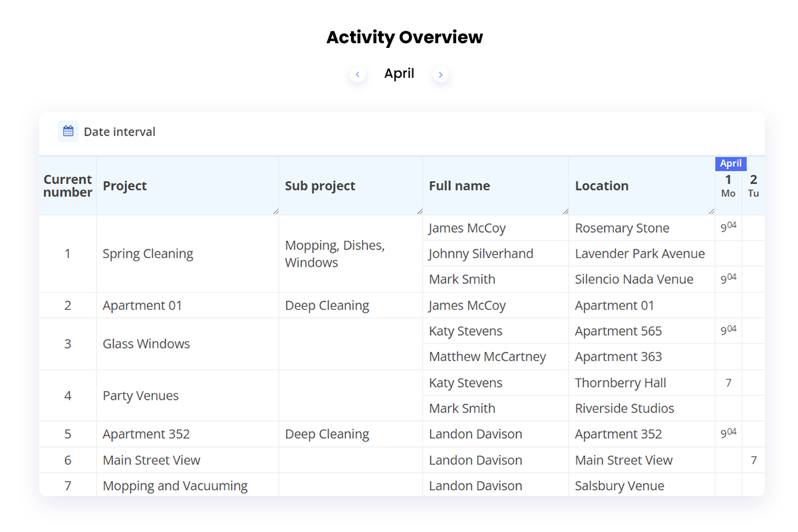Select the Katy Stevens name in Glass Windows
This screenshot has height=532, width=798.
pyautogui.click(x=465, y=331)
